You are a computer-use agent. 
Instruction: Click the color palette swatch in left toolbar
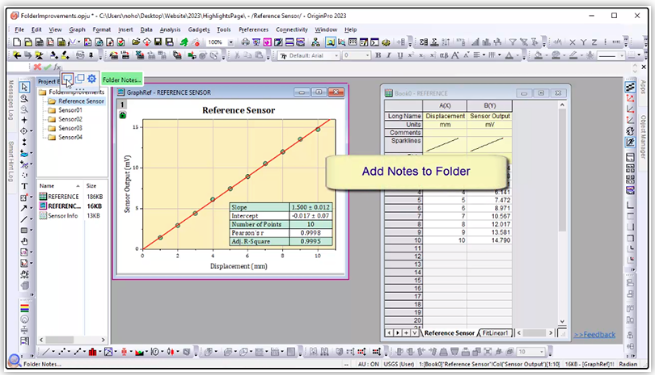[25, 308]
